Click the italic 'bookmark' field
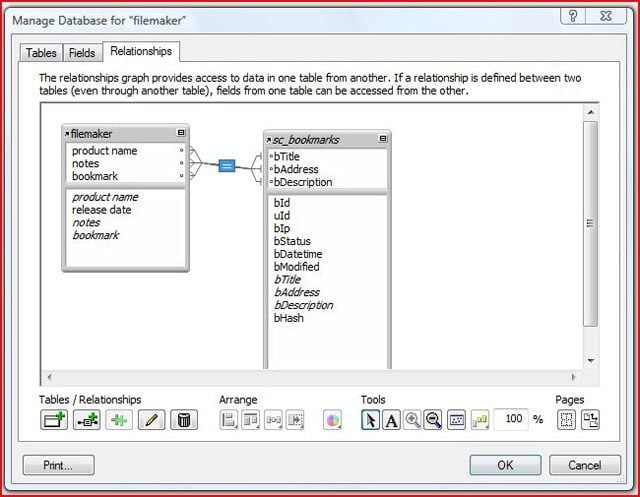Image resolution: width=640 pixels, height=497 pixels. coord(96,235)
